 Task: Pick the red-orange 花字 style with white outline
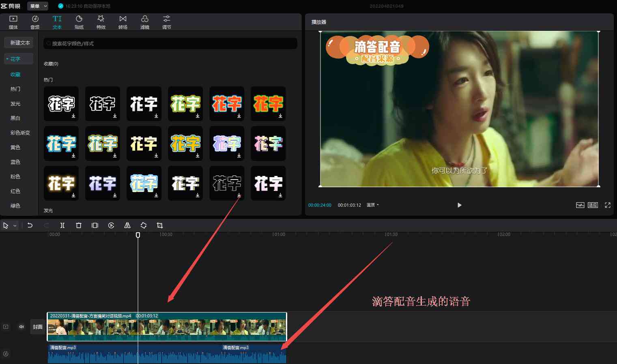(x=227, y=104)
